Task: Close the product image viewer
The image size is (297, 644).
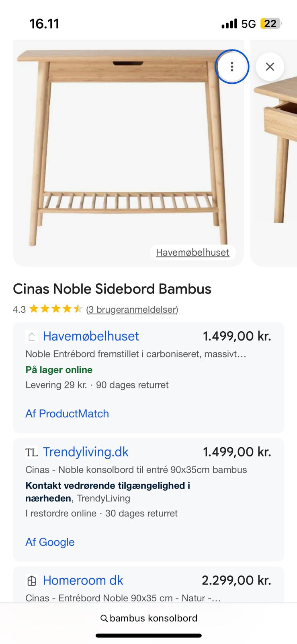Action: [x=270, y=67]
